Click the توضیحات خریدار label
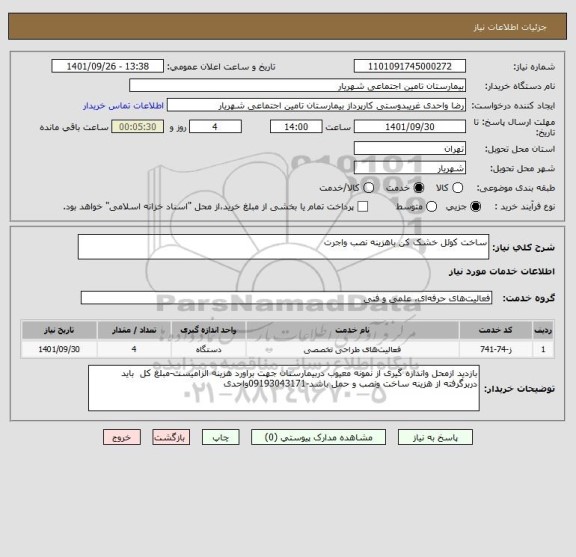 tap(519, 389)
